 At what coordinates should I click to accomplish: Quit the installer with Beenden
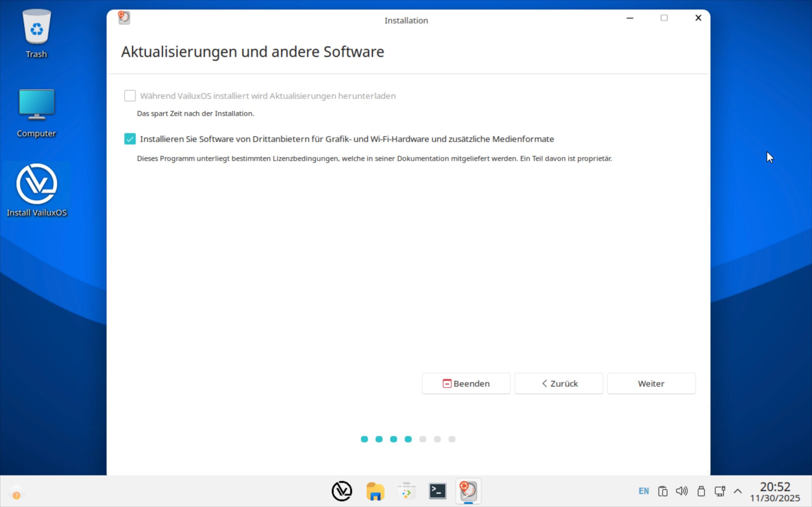point(466,384)
